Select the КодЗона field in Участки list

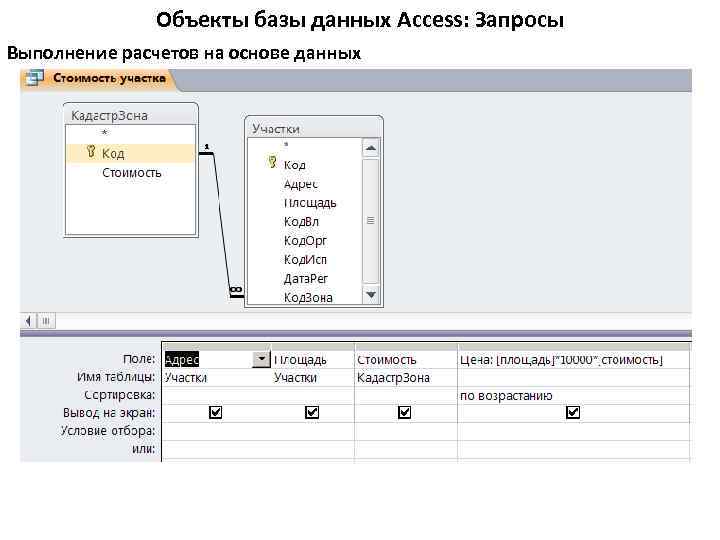(x=308, y=298)
